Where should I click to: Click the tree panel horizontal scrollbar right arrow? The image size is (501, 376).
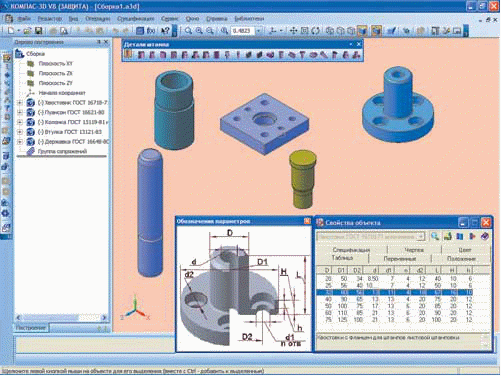click(104, 318)
